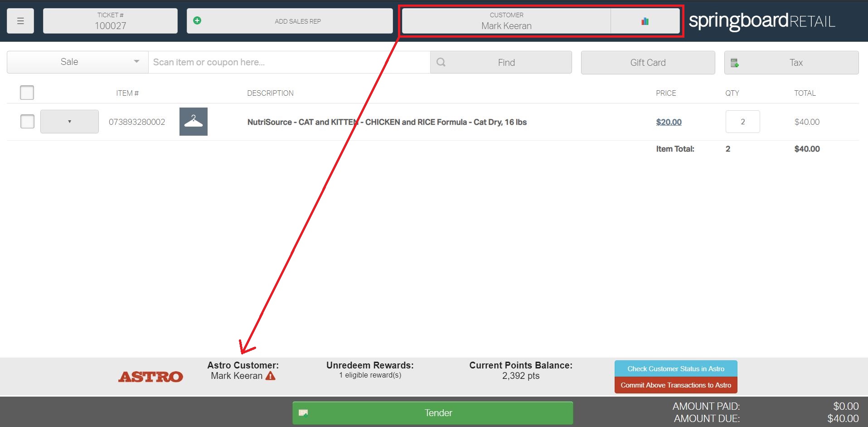
Task: Click the quantity field showing 2
Action: 742,122
